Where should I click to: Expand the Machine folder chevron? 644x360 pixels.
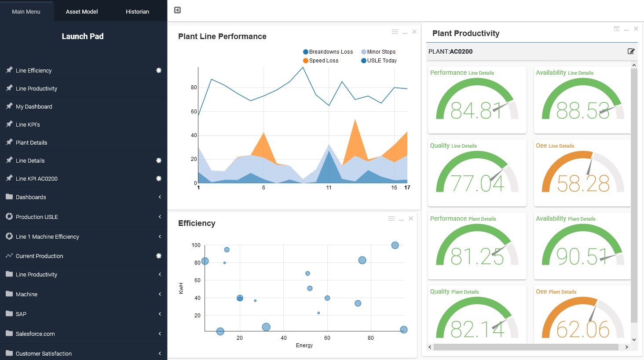[x=160, y=294]
